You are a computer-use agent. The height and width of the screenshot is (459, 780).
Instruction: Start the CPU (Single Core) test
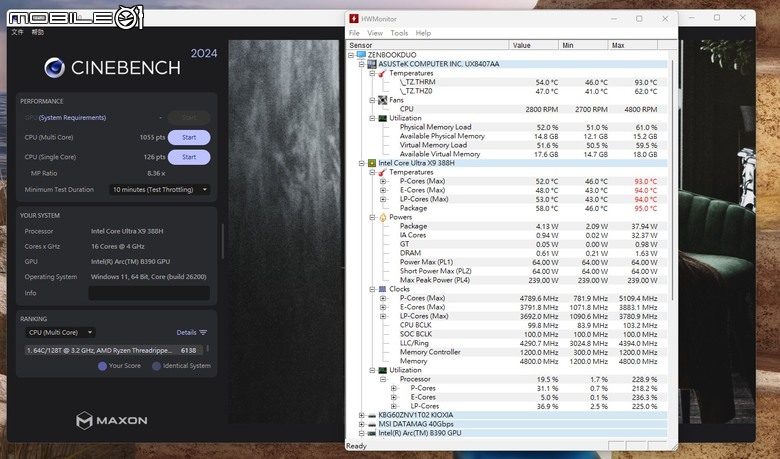189,157
